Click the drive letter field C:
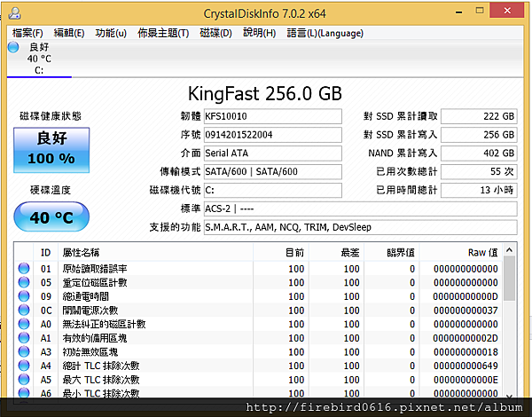The height and width of the screenshot is (417, 532). coord(273,190)
